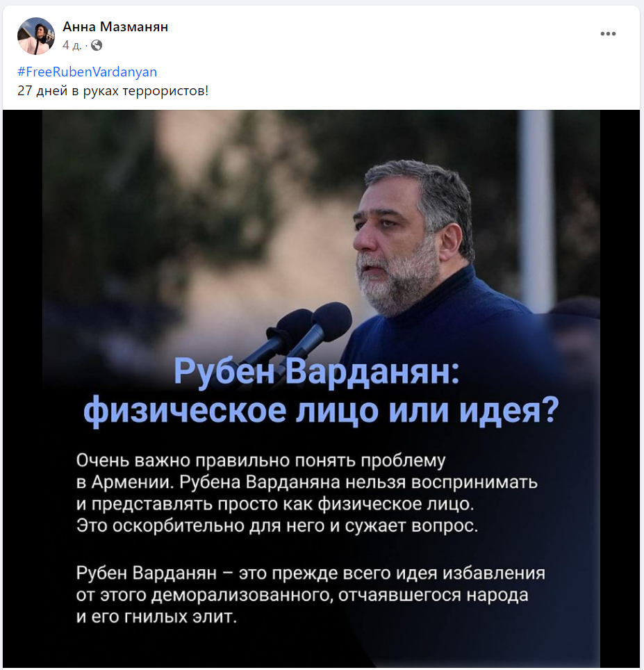Click the text и его гнилых элит.

156,616
